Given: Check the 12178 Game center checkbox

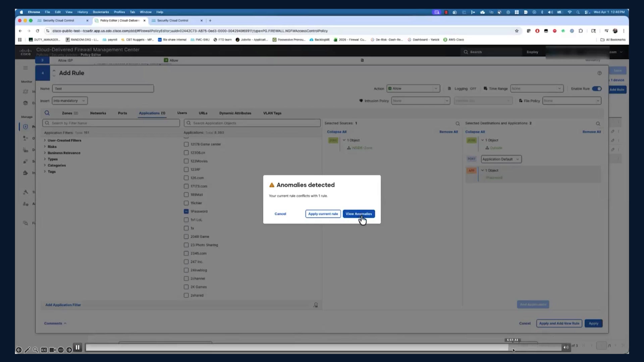Looking at the screenshot, I should pyautogui.click(x=186, y=144).
